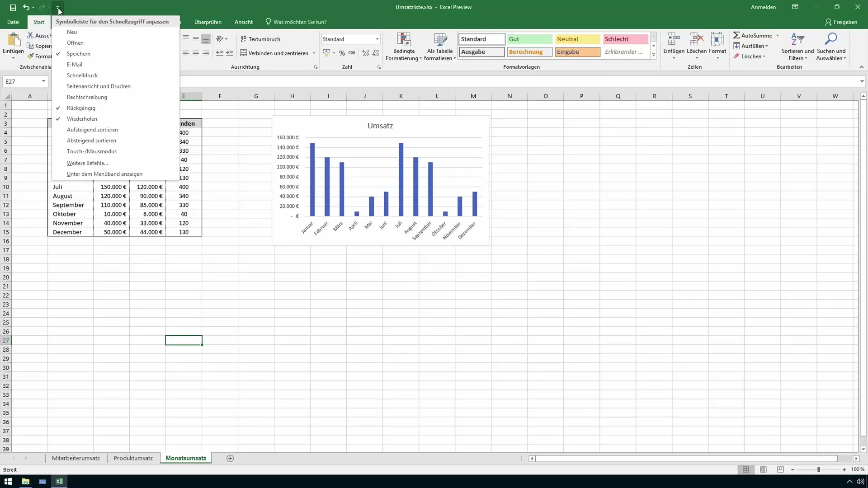Image resolution: width=868 pixels, height=488 pixels.
Task: Select Normal view icon in status bar
Action: (746, 469)
